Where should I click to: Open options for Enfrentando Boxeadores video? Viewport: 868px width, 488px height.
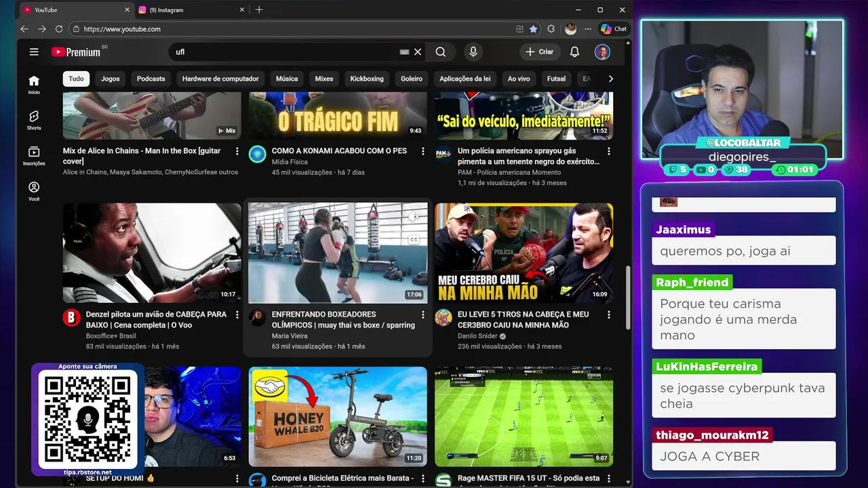pyautogui.click(x=422, y=314)
